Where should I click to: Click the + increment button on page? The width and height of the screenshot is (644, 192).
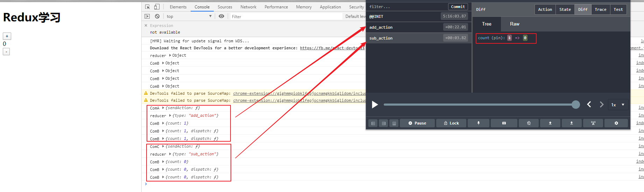pyautogui.click(x=7, y=36)
